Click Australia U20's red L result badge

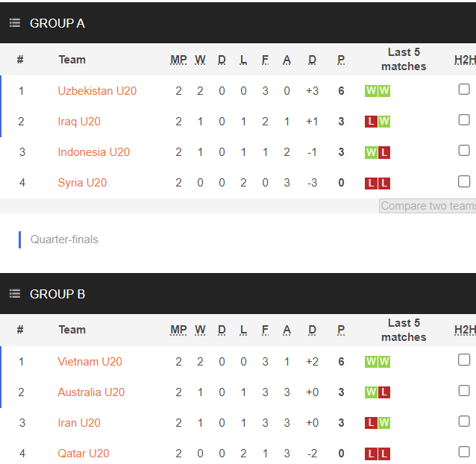tap(384, 392)
